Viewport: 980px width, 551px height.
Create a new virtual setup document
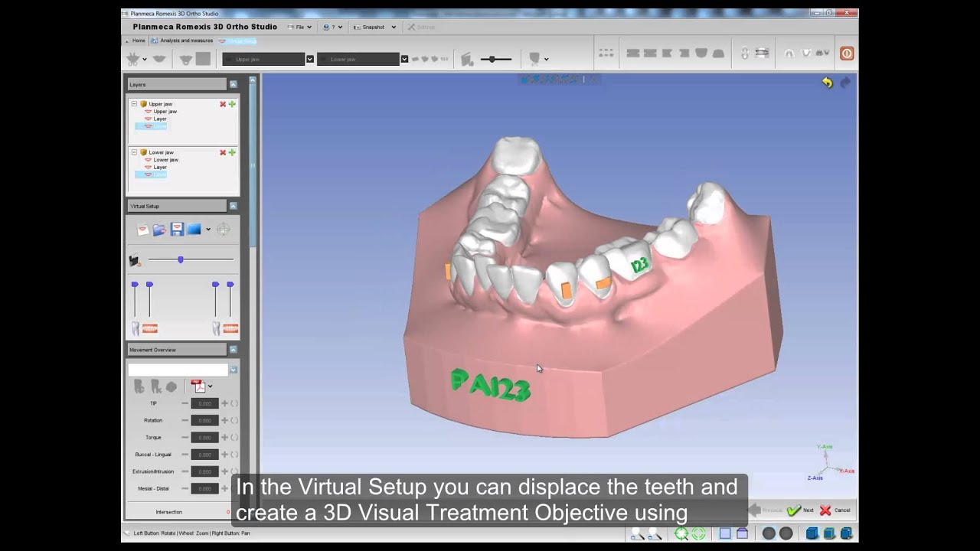pos(143,229)
